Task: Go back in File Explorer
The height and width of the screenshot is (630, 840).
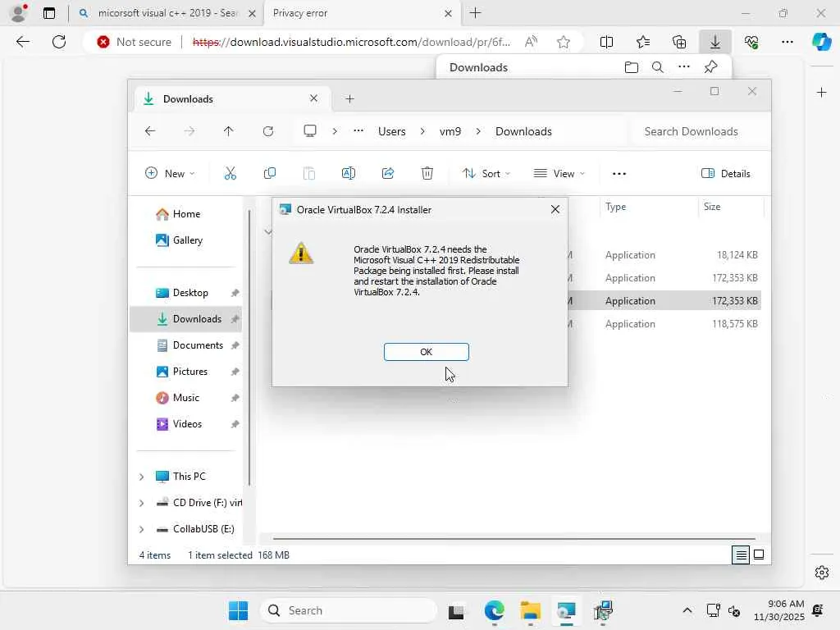Action: coord(150,131)
